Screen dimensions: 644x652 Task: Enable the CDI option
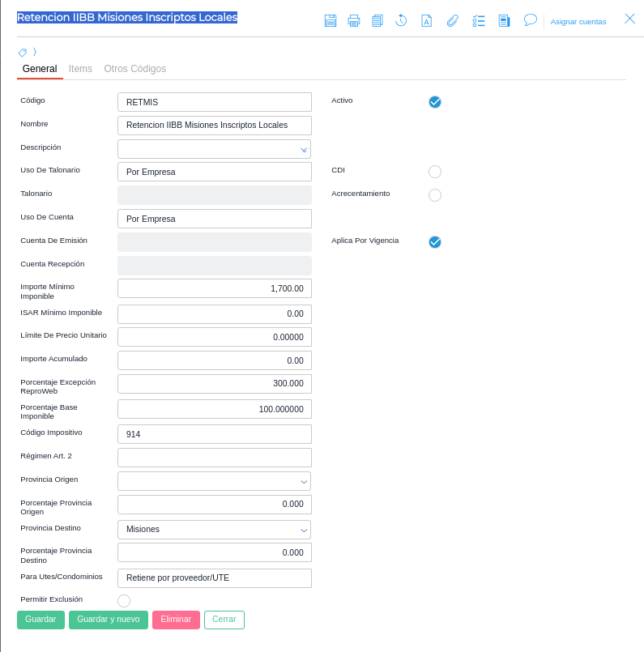coord(435,172)
